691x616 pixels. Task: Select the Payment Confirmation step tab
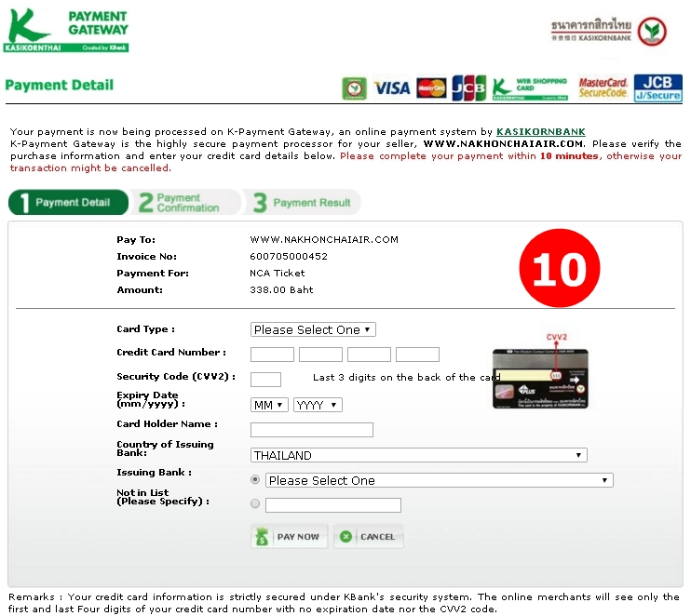point(187,203)
